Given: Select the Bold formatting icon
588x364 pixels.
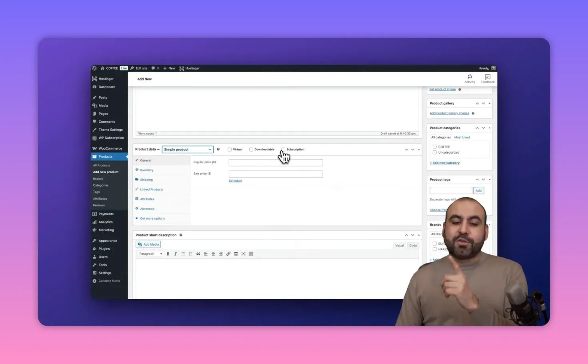Looking at the screenshot, I should pyautogui.click(x=168, y=254).
